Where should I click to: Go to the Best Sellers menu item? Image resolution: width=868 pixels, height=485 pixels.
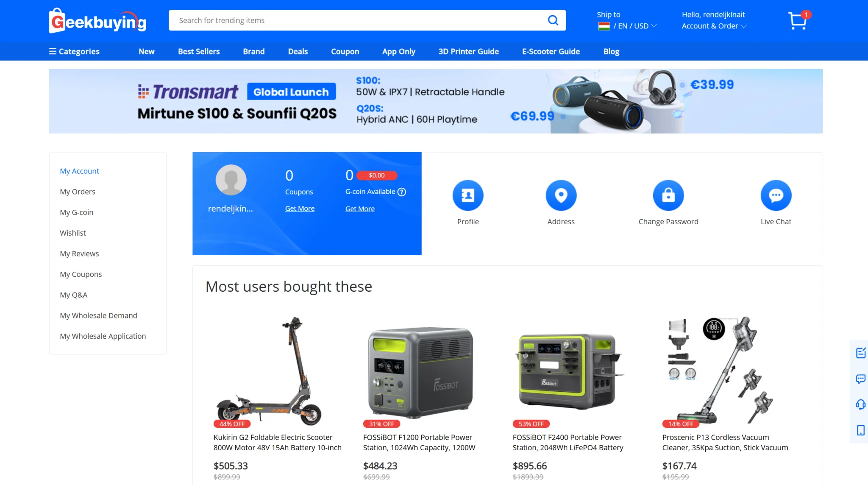click(199, 51)
